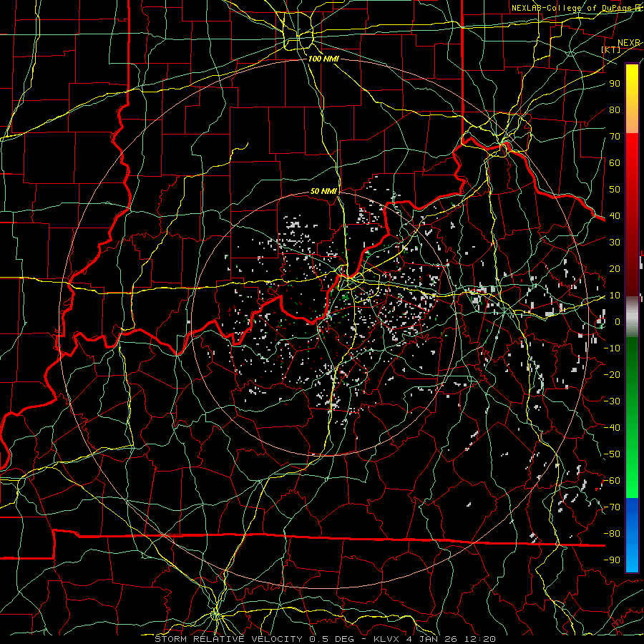
Task: Click the -90 value on velocity scale
Action: pyautogui.click(x=612, y=560)
